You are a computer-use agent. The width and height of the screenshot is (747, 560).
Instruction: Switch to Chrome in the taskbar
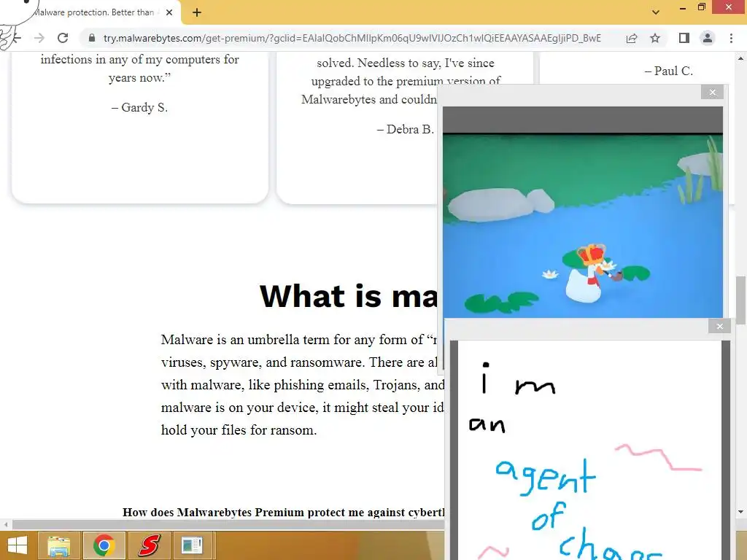(104, 545)
